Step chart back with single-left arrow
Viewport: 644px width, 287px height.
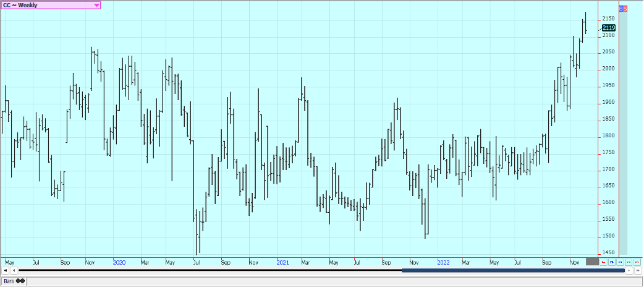pyautogui.click(x=14, y=270)
